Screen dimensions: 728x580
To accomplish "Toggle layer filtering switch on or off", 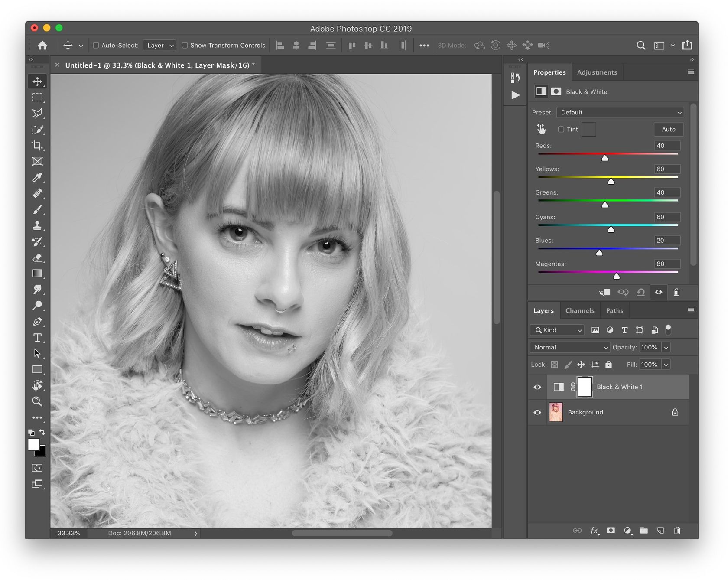I will [668, 329].
